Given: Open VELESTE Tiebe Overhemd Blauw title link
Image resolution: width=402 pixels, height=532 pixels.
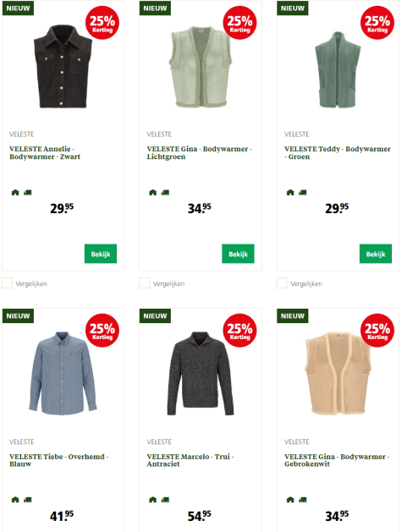Looking at the screenshot, I should pos(58,460).
